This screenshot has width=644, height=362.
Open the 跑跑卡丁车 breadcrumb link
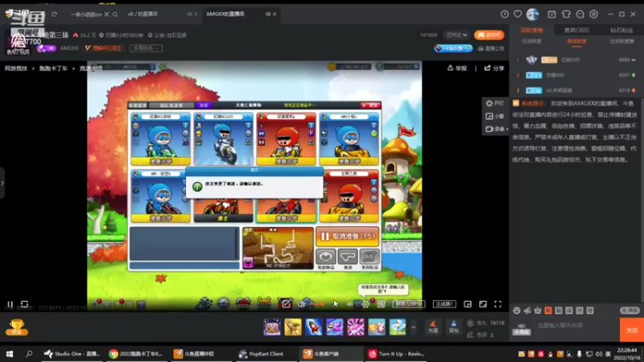click(53, 68)
